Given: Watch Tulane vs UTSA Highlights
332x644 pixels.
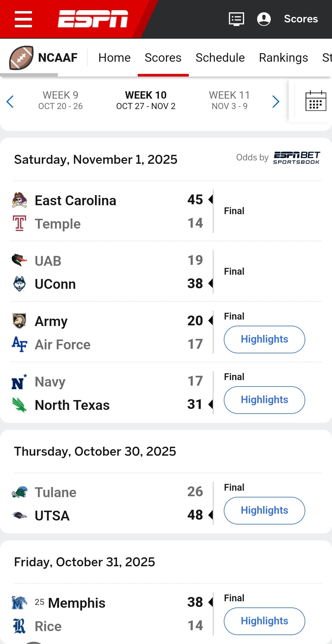Looking at the screenshot, I should tap(264, 510).
